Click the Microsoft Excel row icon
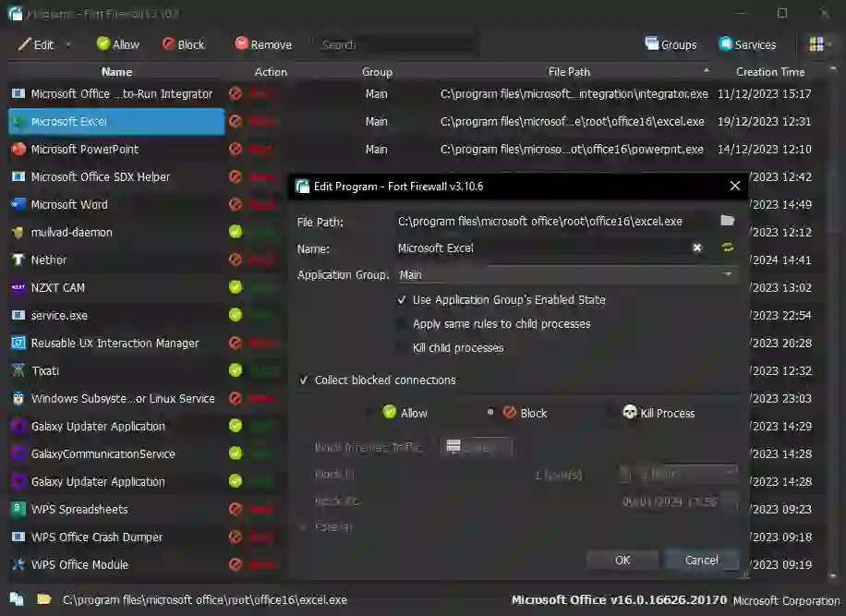Image resolution: width=846 pixels, height=616 pixels. (x=18, y=121)
